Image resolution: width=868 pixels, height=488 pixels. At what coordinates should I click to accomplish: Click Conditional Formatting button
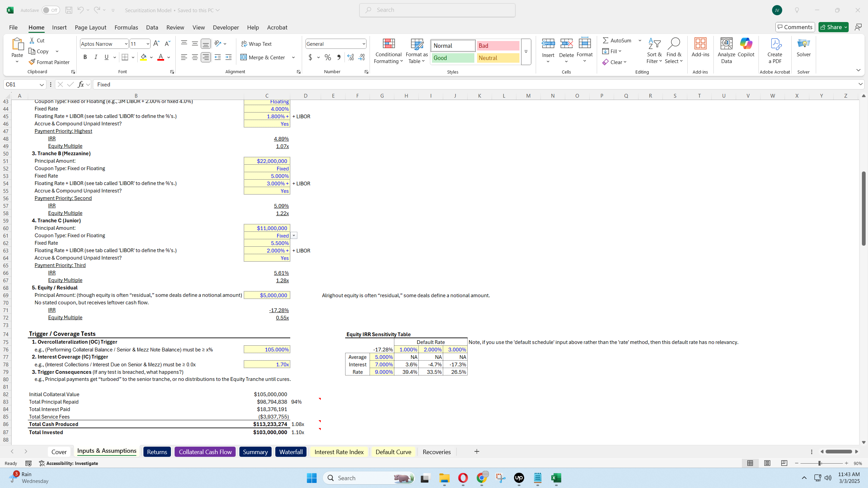(x=388, y=50)
